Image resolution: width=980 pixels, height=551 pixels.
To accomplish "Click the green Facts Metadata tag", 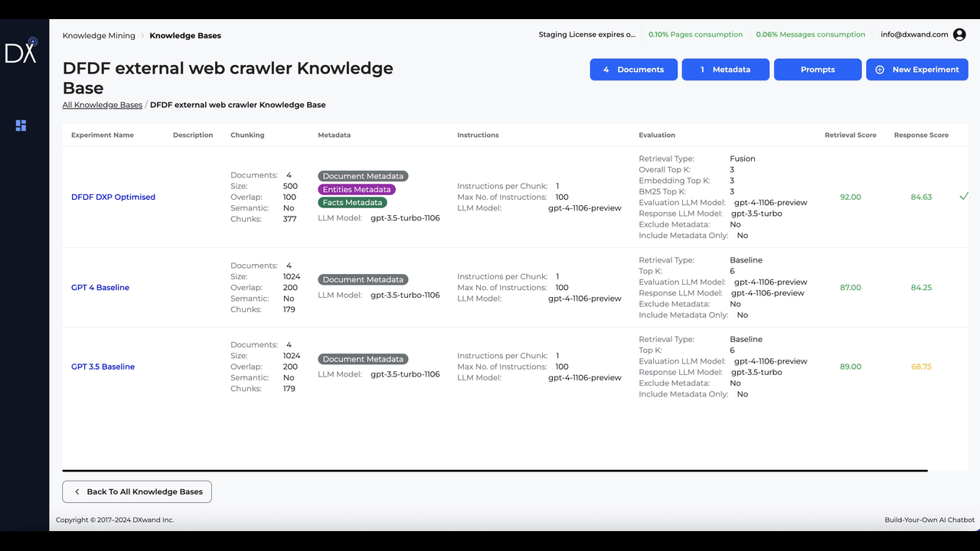I will [x=353, y=203].
